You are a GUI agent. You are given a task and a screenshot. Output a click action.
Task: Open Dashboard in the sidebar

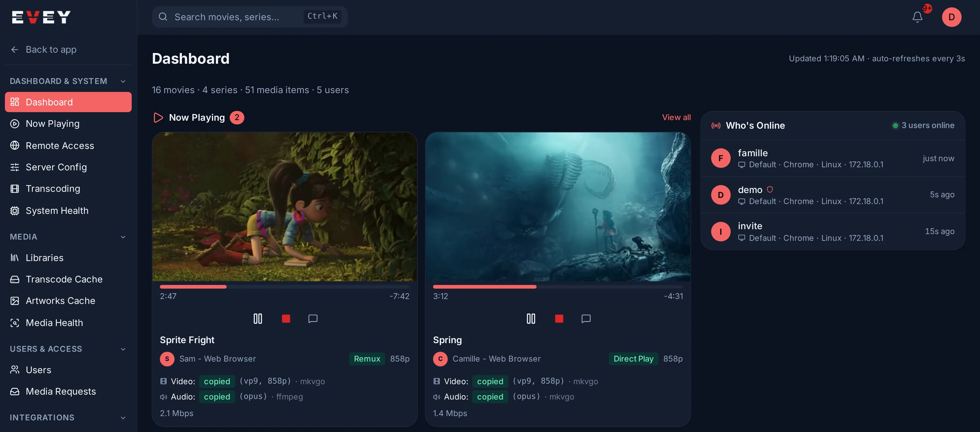coord(68,102)
